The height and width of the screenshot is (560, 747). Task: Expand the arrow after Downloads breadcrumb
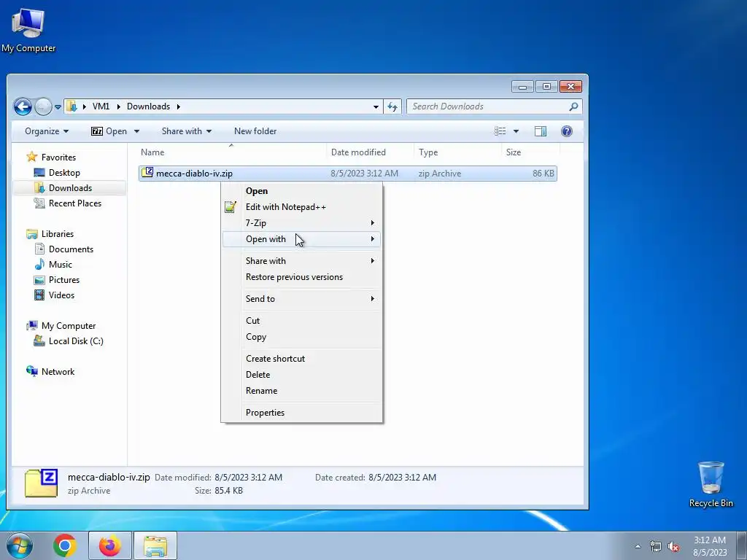[179, 106]
